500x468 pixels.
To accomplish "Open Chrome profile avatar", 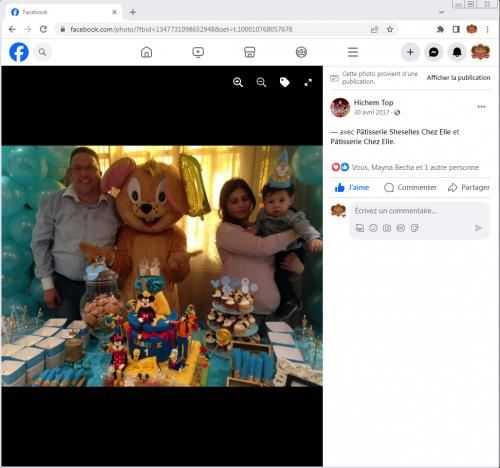I will click(472, 29).
